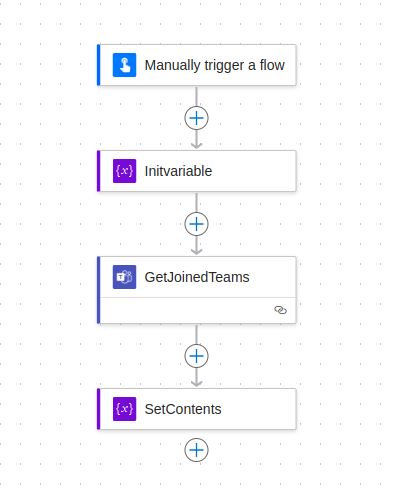Insert an action between Initvariable and GetJoinedTeams
The height and width of the screenshot is (498, 394).
196,224
